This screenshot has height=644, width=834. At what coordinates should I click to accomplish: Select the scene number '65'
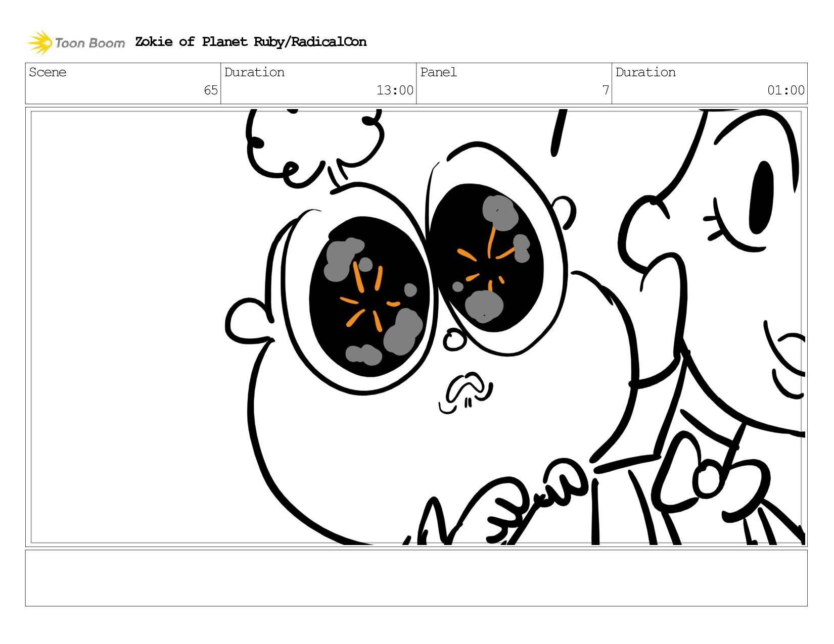point(211,90)
